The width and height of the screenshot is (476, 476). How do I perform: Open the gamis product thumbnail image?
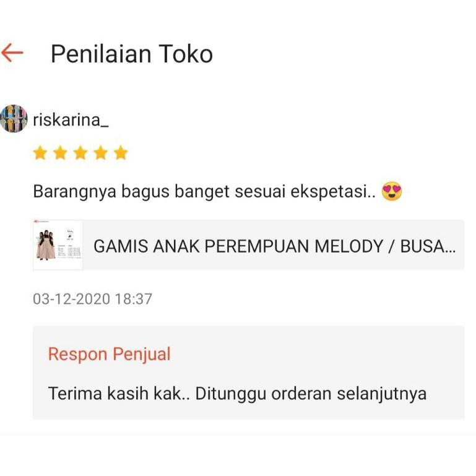click(58, 244)
